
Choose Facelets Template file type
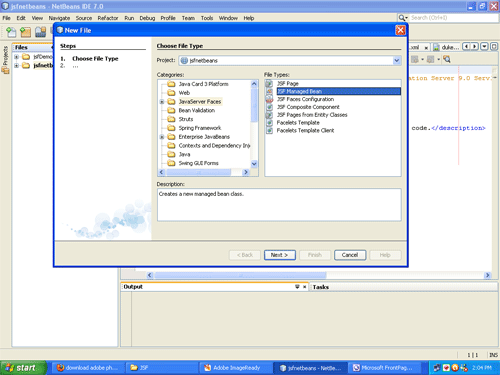point(298,123)
